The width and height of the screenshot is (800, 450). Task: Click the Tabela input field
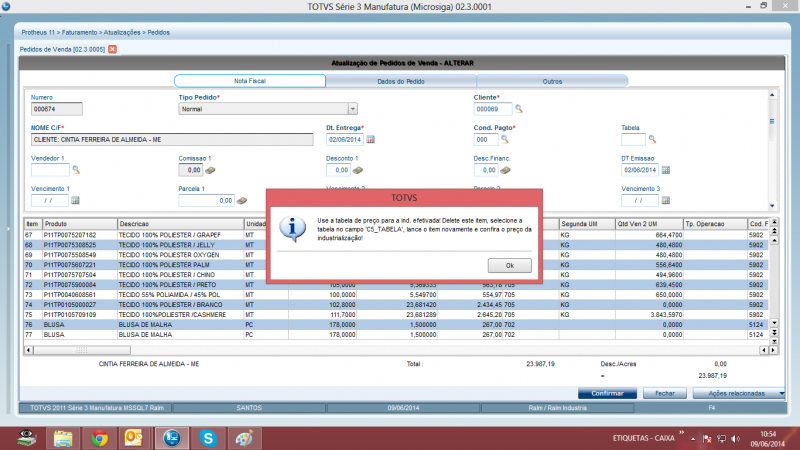(x=633, y=139)
